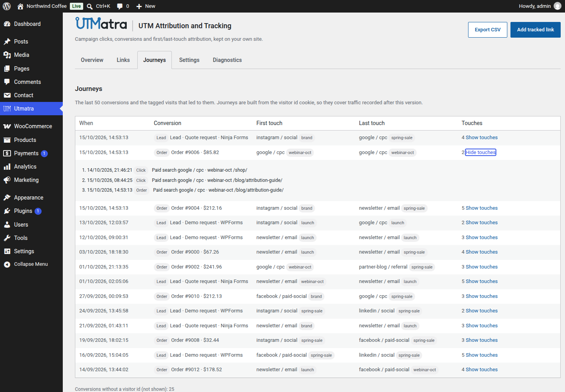Click Add tracked link button
Image resolution: width=565 pixels, height=392 pixels.
pyautogui.click(x=536, y=30)
